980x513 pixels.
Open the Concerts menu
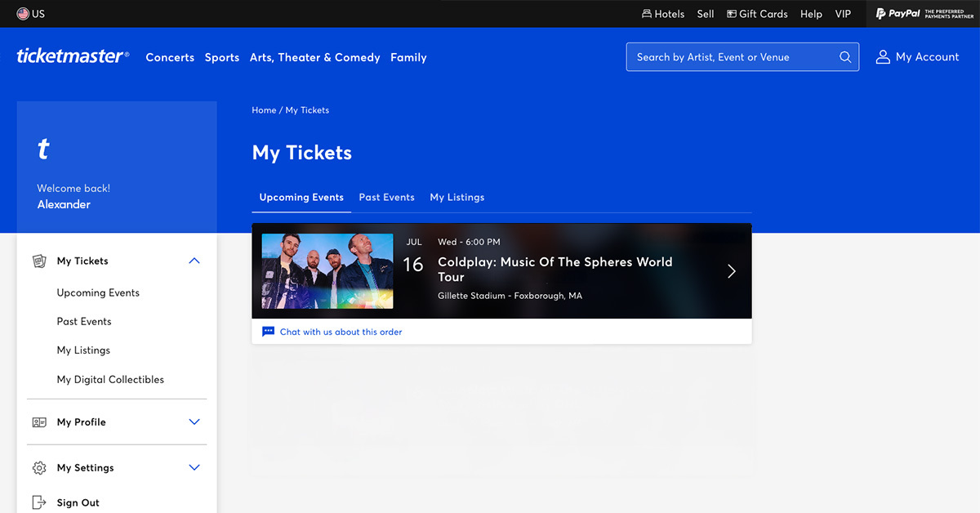(170, 57)
